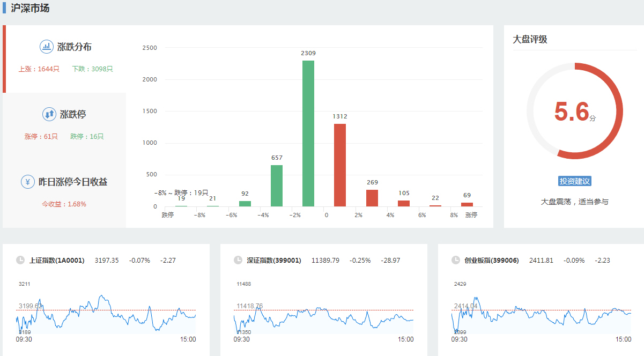Click the tallest green bar labeled 2309

pos(308,133)
